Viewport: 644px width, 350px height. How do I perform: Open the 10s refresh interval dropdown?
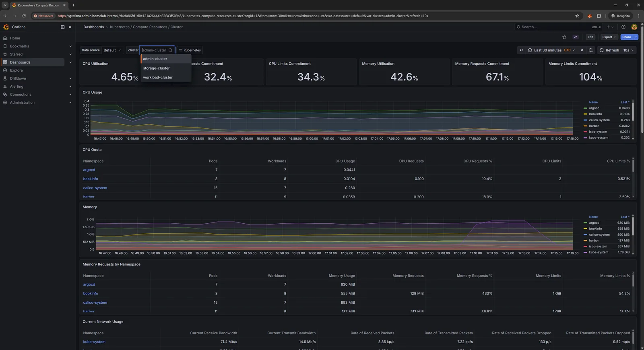(x=629, y=50)
